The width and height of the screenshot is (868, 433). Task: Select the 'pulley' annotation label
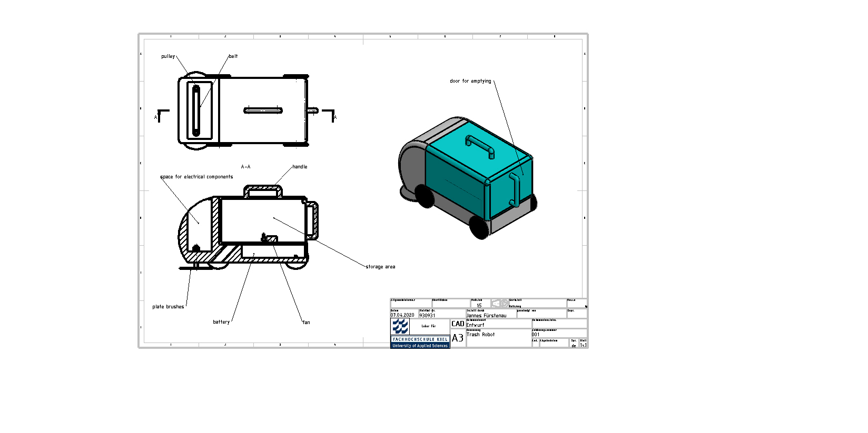pyautogui.click(x=168, y=56)
